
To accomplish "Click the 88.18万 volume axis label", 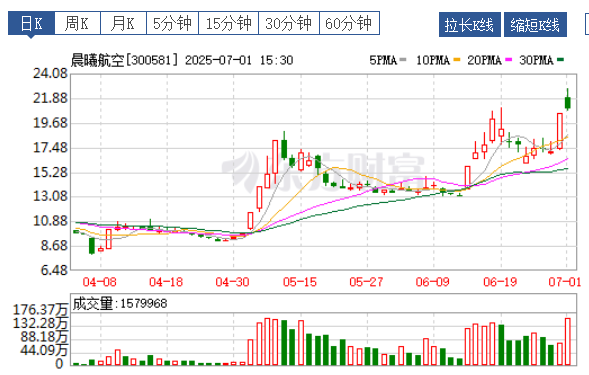I will point(44,337).
